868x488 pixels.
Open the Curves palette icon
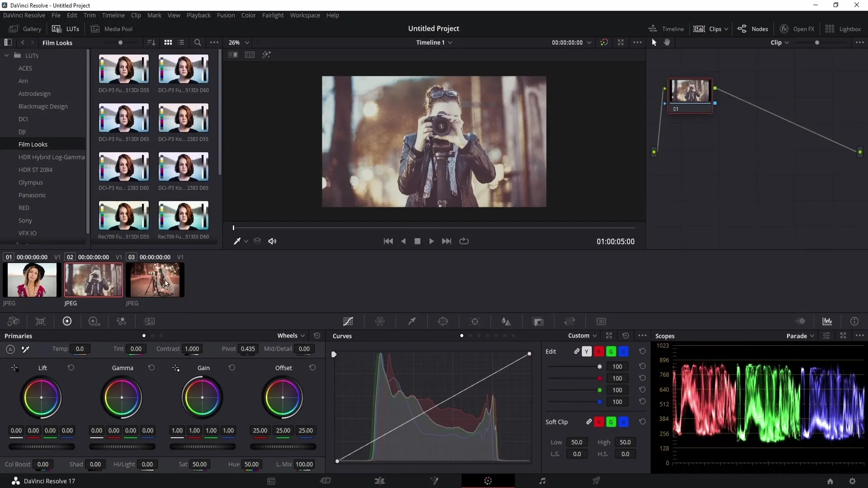point(348,321)
